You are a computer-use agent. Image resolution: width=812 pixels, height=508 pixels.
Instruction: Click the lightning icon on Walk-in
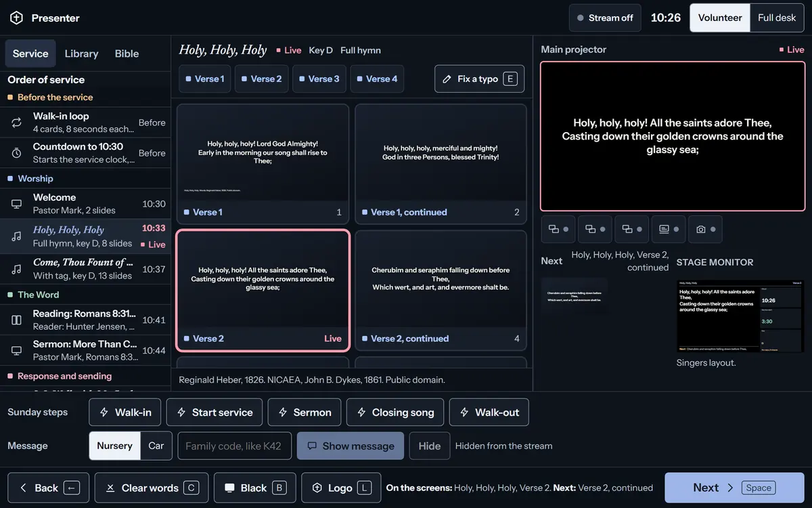click(104, 412)
